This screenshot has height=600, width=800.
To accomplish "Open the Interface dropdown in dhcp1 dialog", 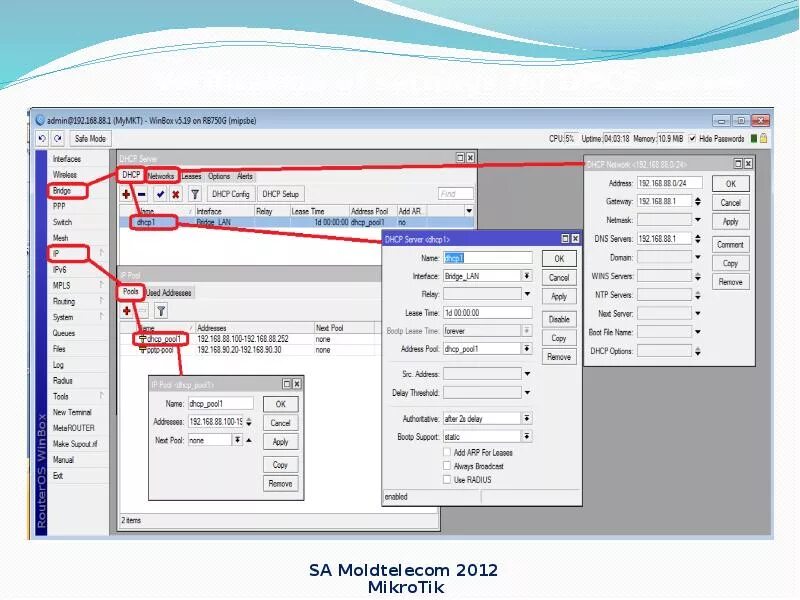I will (x=527, y=276).
